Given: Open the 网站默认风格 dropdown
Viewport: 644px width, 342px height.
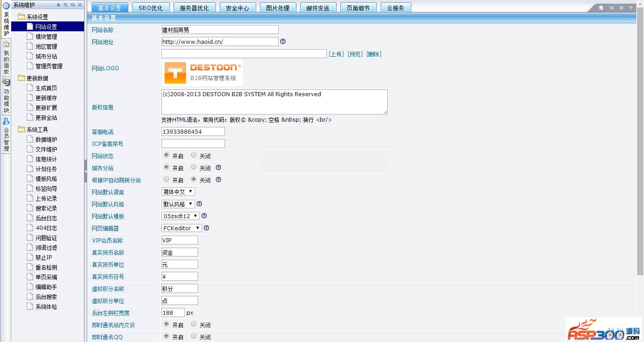Looking at the screenshot, I should (x=178, y=204).
